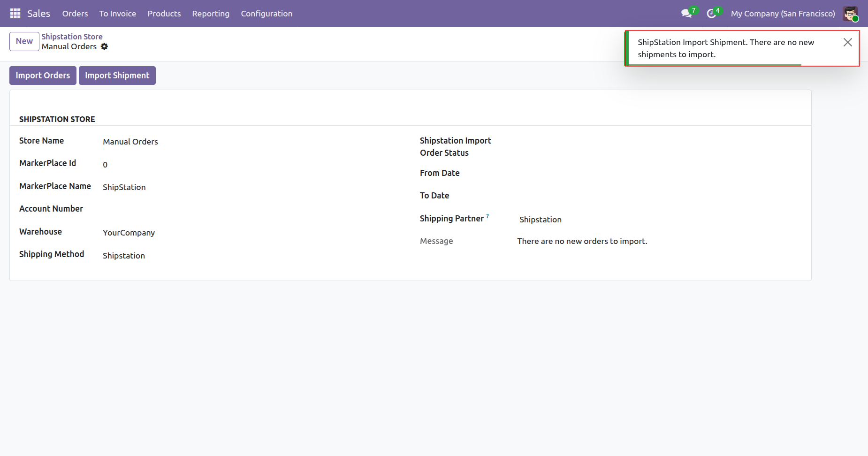
Task: Open the Orders menu
Action: pyautogui.click(x=75, y=14)
